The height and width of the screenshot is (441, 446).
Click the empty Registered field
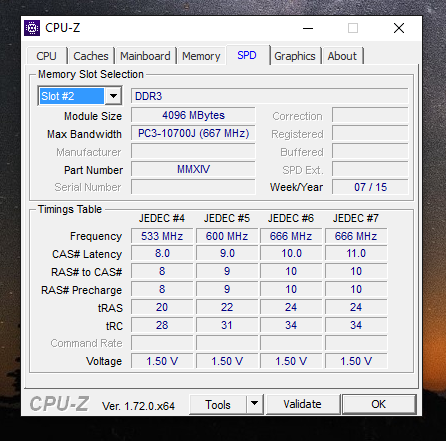click(370, 133)
